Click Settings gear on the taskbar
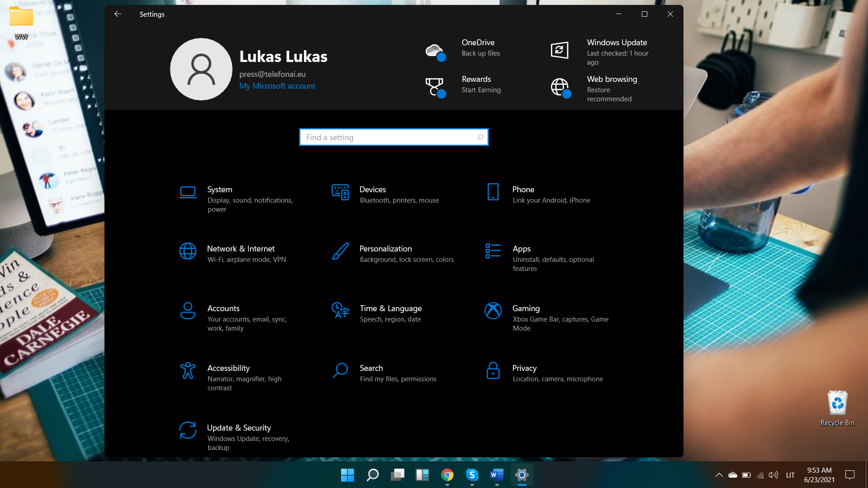Screen dimensions: 868x488 (522, 475)
